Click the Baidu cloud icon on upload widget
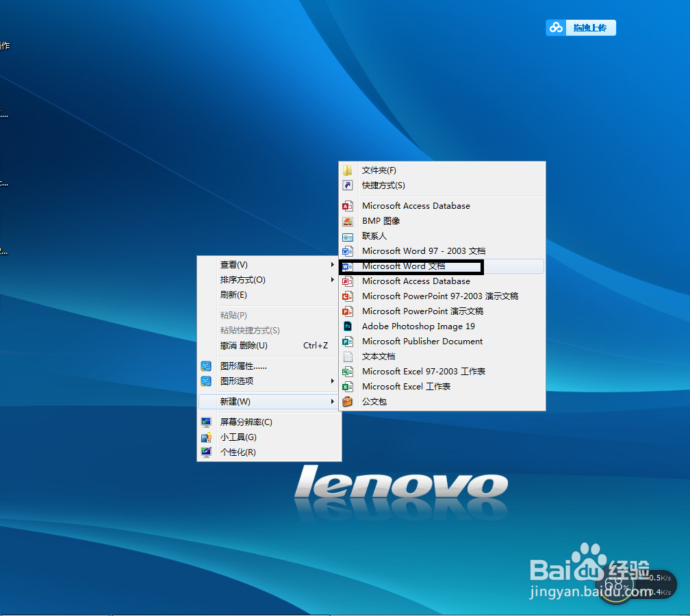 tap(556, 27)
